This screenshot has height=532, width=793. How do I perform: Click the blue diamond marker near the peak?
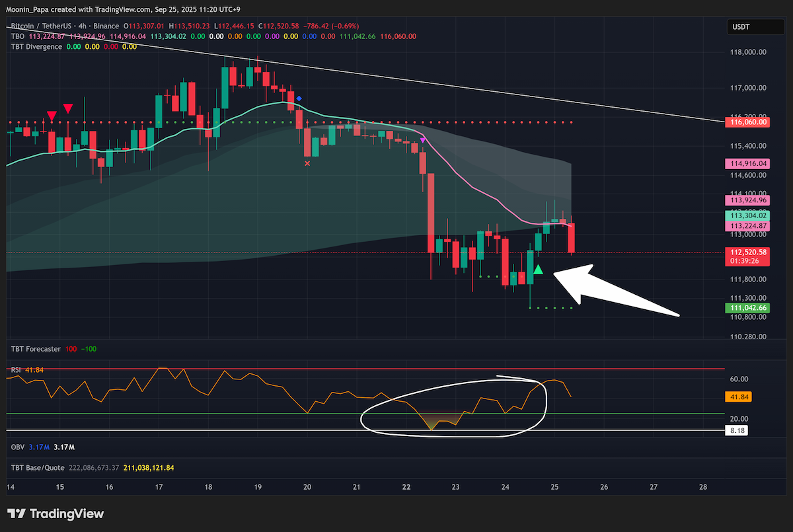299,98
